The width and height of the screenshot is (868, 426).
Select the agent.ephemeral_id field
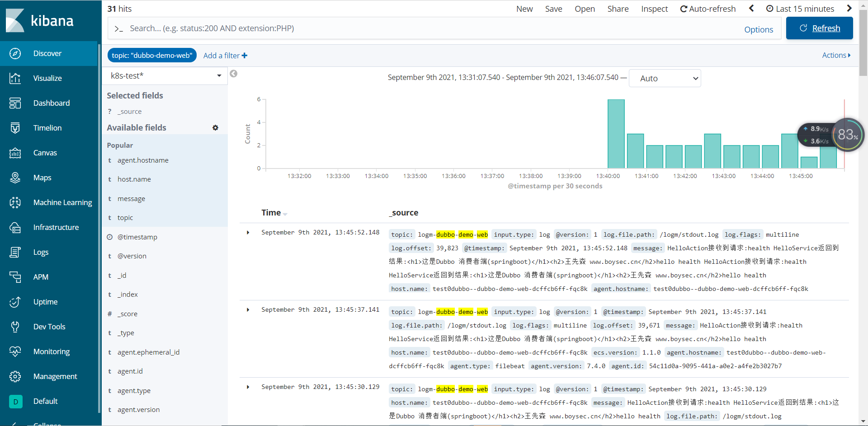click(148, 352)
